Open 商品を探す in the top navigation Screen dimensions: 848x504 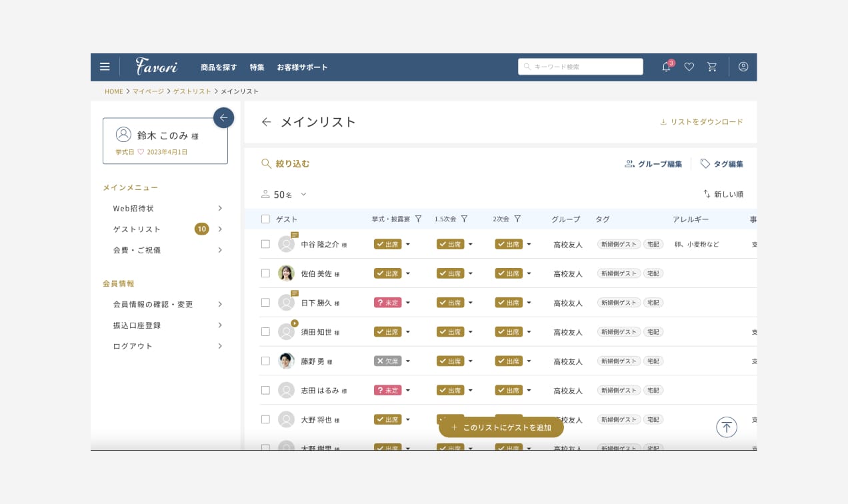pyautogui.click(x=219, y=67)
